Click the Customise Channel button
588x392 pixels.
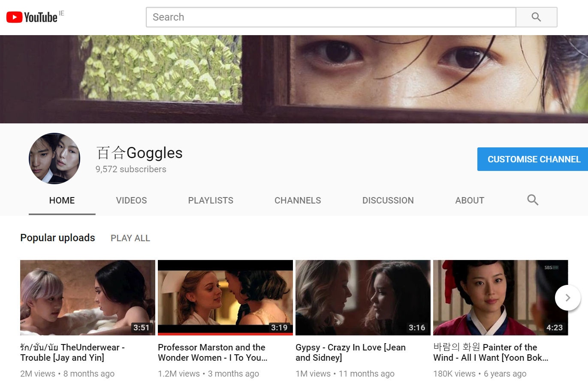[x=534, y=159]
